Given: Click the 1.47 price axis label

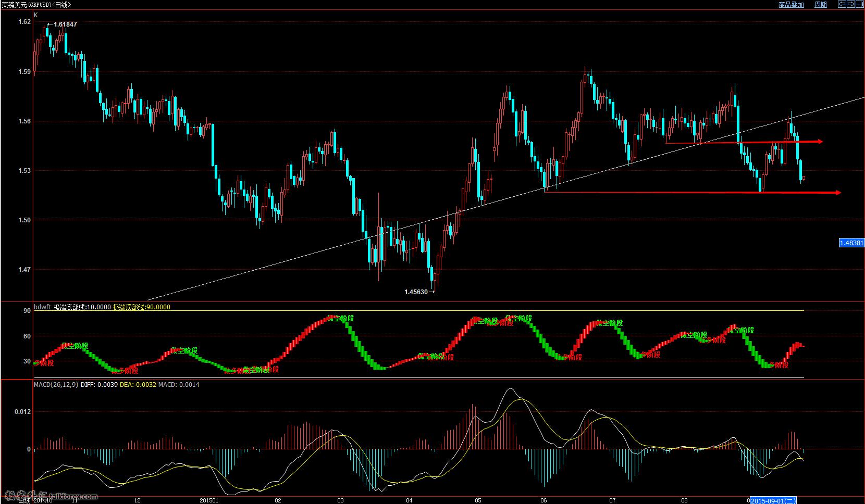Looking at the screenshot, I should pos(24,269).
